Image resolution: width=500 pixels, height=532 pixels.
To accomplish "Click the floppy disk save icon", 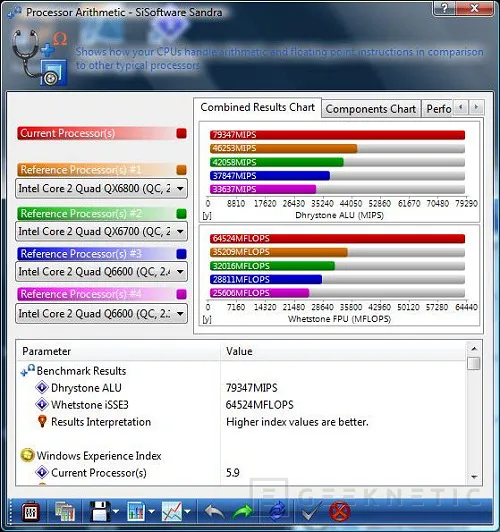I will pos(100,511).
